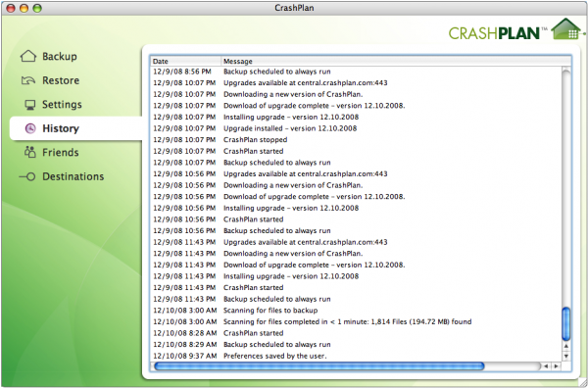The height and width of the screenshot is (388, 588).
Task: Select 10:07 PM 'Installing upgrade' row
Action: point(357,117)
